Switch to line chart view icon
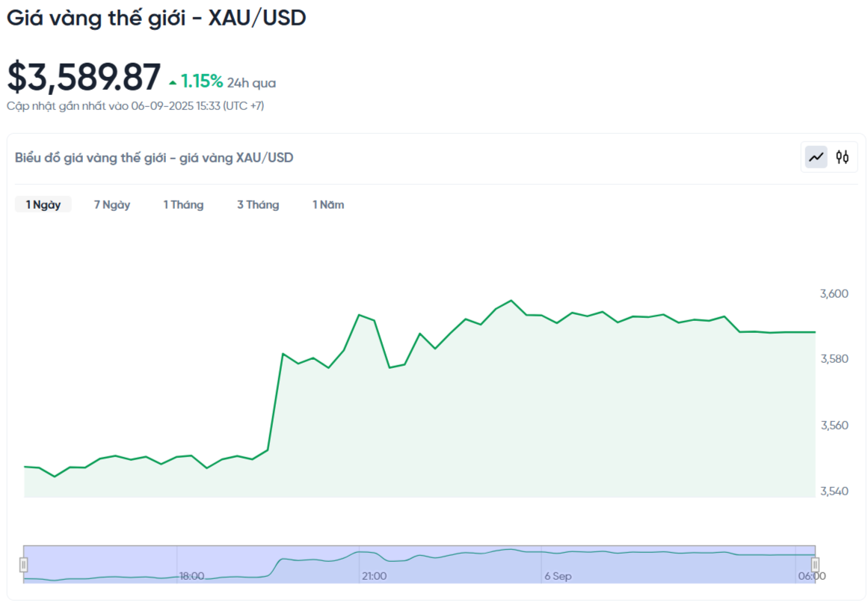Viewport: 868px width, 603px height. point(816,157)
